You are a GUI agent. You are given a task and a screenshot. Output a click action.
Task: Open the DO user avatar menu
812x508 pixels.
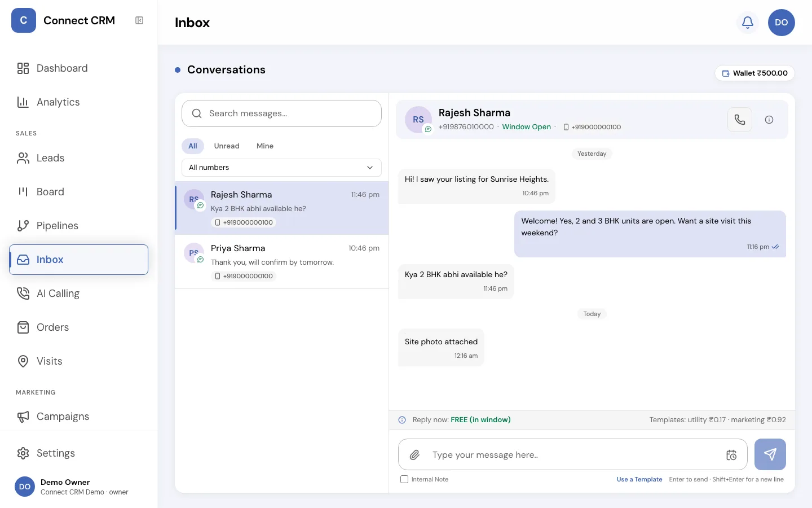pyautogui.click(x=782, y=23)
